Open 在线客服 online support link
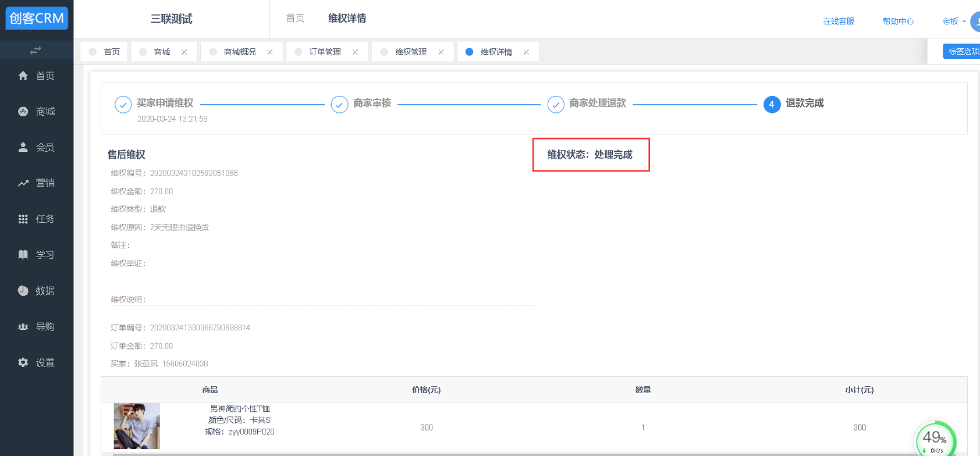The height and width of the screenshot is (456, 980). tap(839, 22)
